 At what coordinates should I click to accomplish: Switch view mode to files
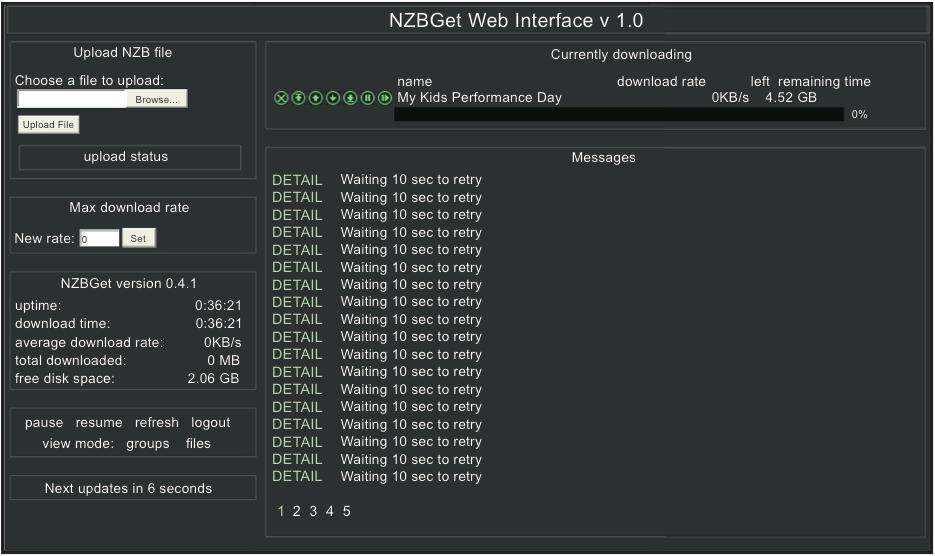198,443
